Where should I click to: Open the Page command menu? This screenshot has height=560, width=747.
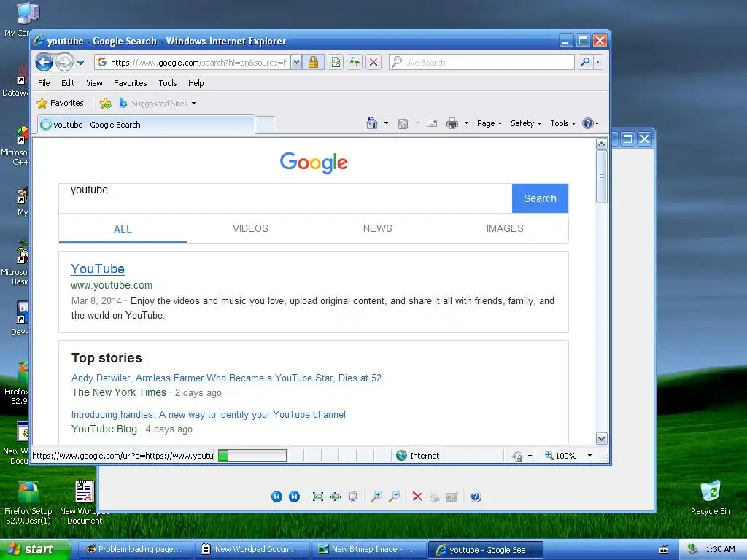tap(489, 123)
